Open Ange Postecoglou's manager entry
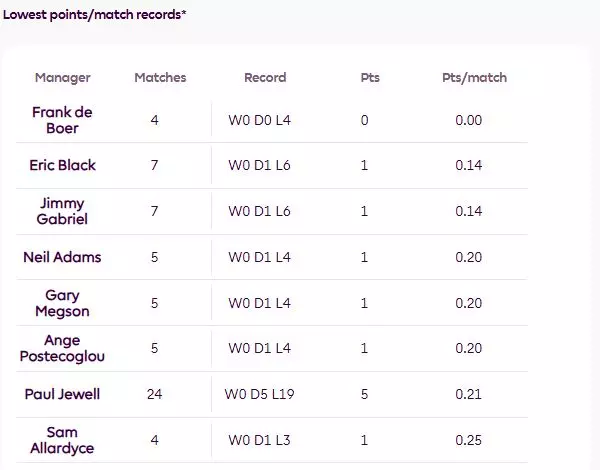 click(x=62, y=348)
